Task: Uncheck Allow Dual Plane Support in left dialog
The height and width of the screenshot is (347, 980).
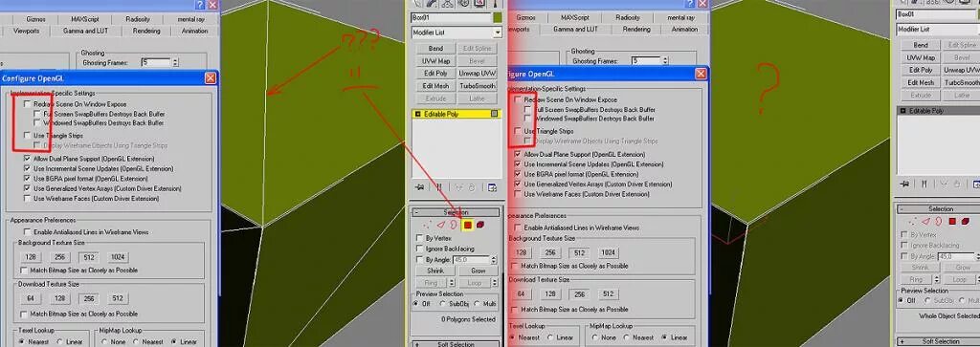Action: (27, 159)
